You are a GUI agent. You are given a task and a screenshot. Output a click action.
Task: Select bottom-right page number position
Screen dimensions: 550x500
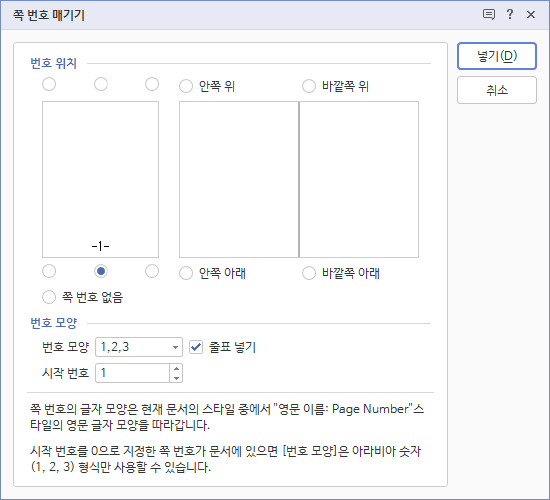click(x=152, y=271)
